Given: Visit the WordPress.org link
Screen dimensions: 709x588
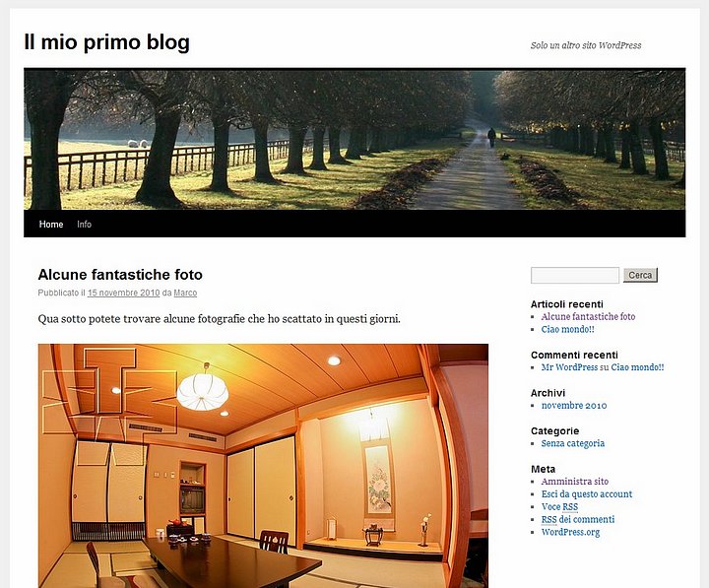Looking at the screenshot, I should coord(570,532).
